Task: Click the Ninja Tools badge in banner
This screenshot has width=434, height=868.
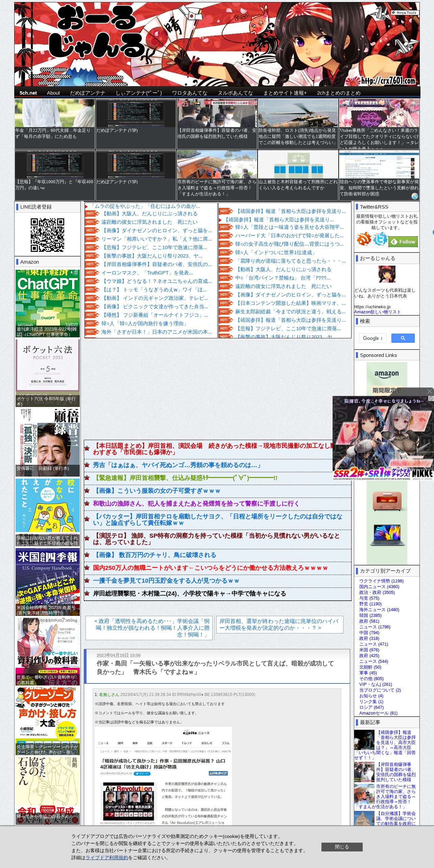Action: (405, 13)
